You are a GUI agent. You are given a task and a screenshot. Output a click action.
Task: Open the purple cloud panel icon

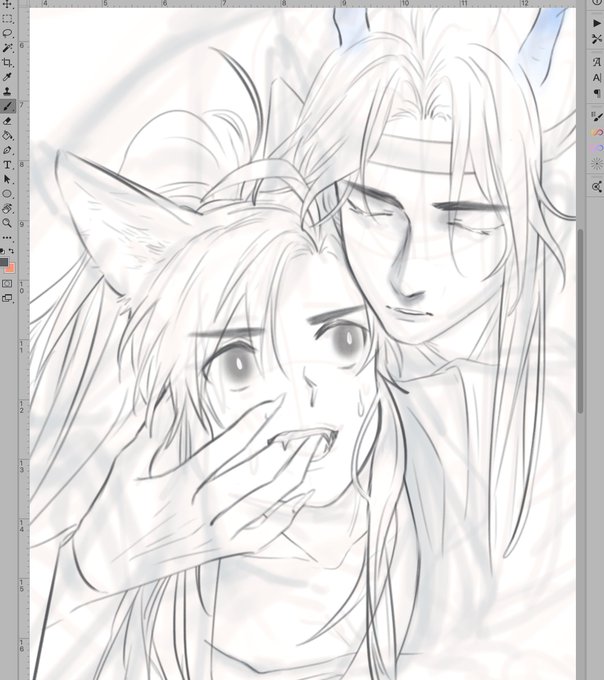tap(597, 148)
